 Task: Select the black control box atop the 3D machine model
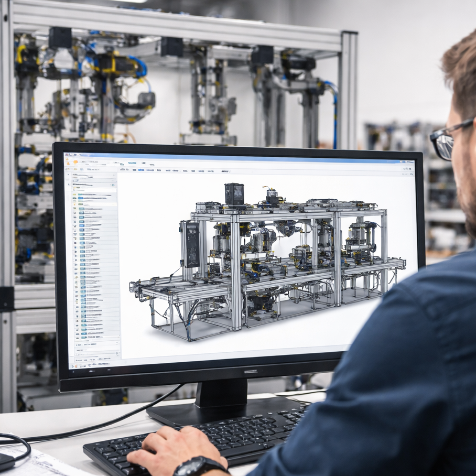point(234,194)
